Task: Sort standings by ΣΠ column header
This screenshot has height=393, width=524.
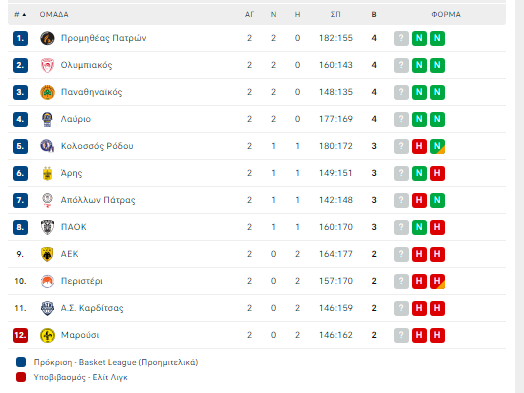Action: (336, 14)
